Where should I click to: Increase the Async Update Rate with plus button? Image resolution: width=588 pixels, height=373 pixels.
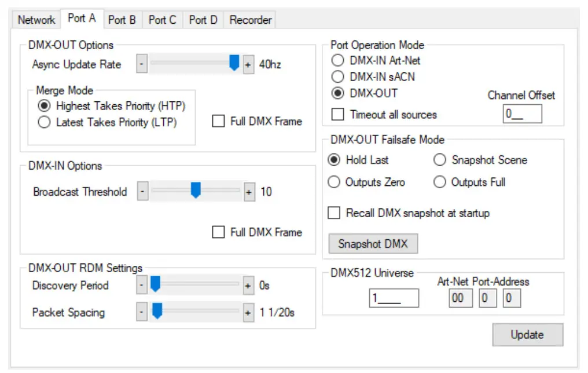[x=248, y=64]
